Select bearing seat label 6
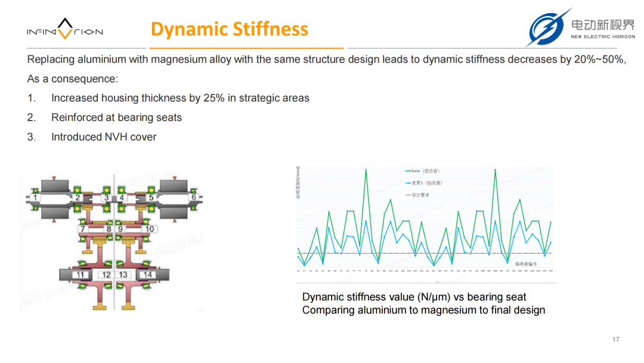The height and width of the screenshot is (363, 644). [193, 198]
